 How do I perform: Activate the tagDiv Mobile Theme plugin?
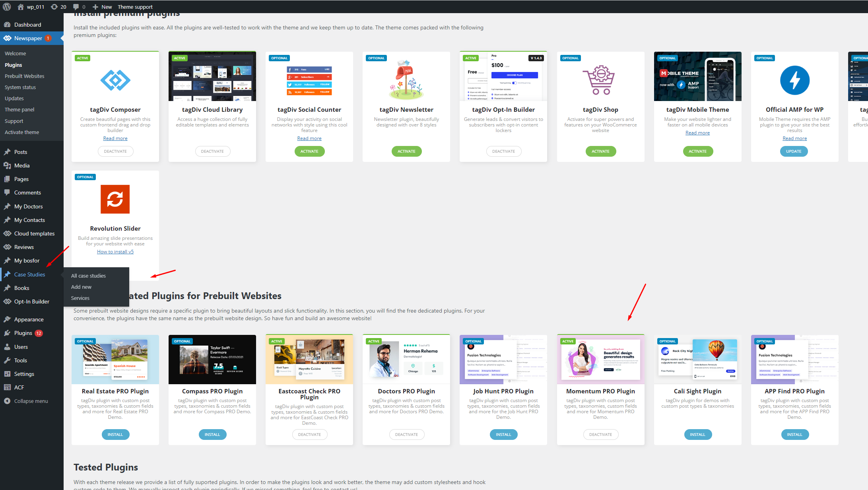click(697, 151)
